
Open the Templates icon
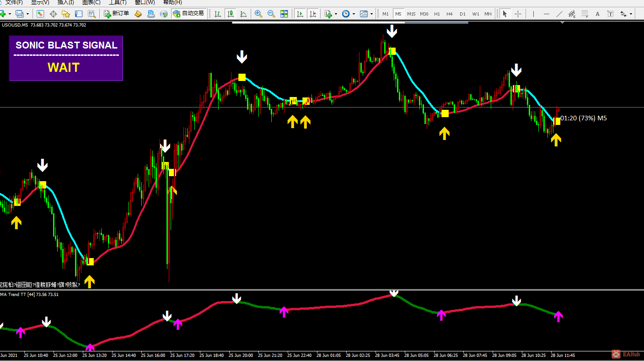pyautogui.click(x=364, y=14)
